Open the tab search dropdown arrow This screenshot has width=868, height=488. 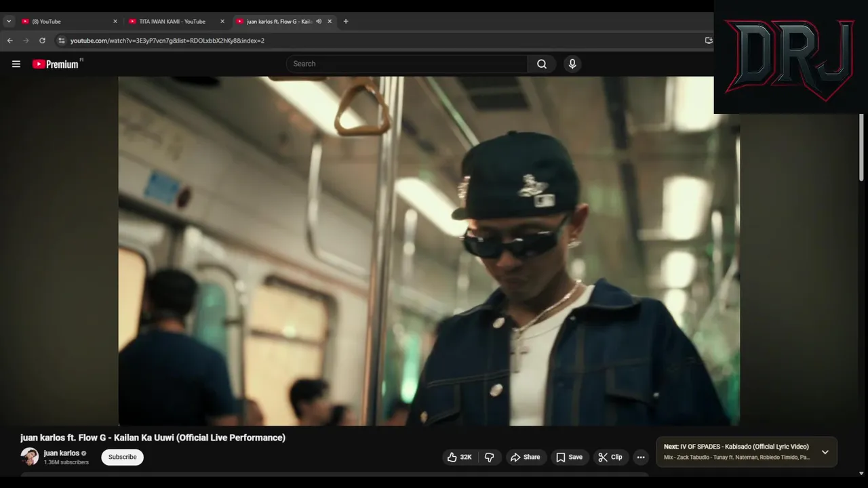pos(9,21)
